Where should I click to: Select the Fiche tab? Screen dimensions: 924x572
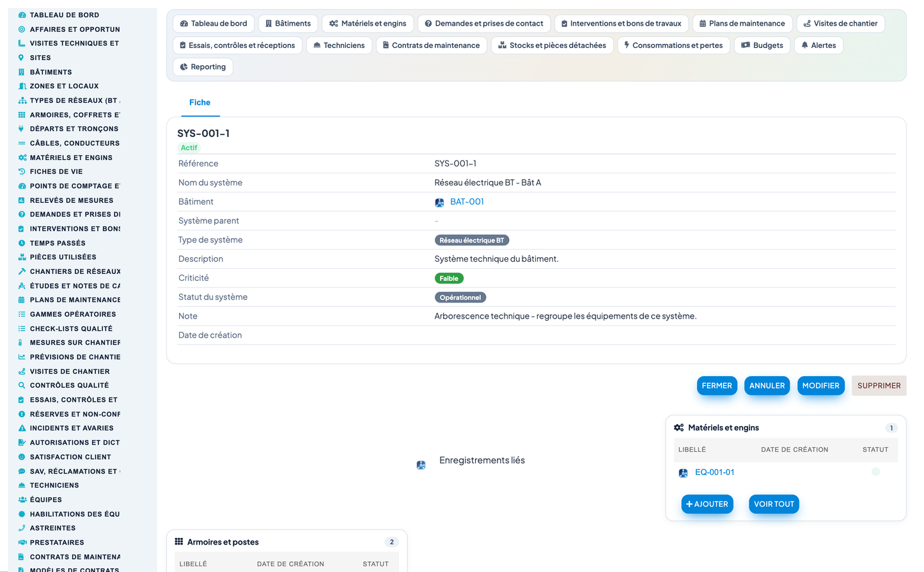tap(200, 102)
